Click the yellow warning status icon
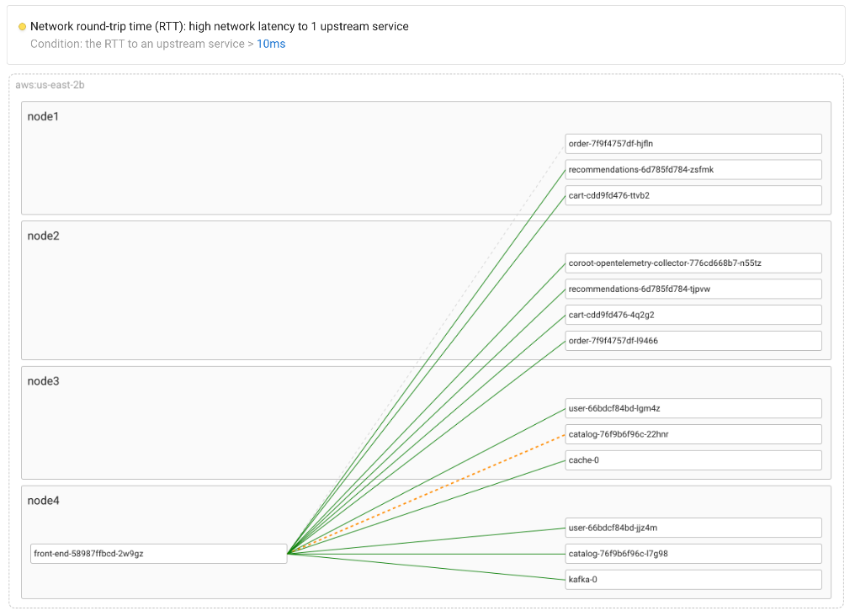This screenshot has width=855, height=616. click(x=21, y=26)
